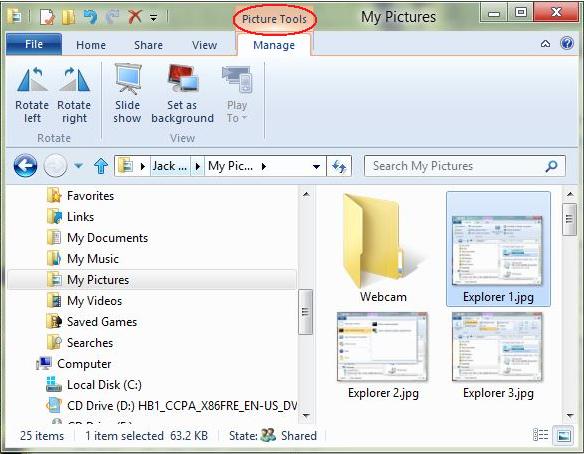The height and width of the screenshot is (454, 584).
Task: Click the navigation pane scroll down arrow
Action: click(x=306, y=415)
